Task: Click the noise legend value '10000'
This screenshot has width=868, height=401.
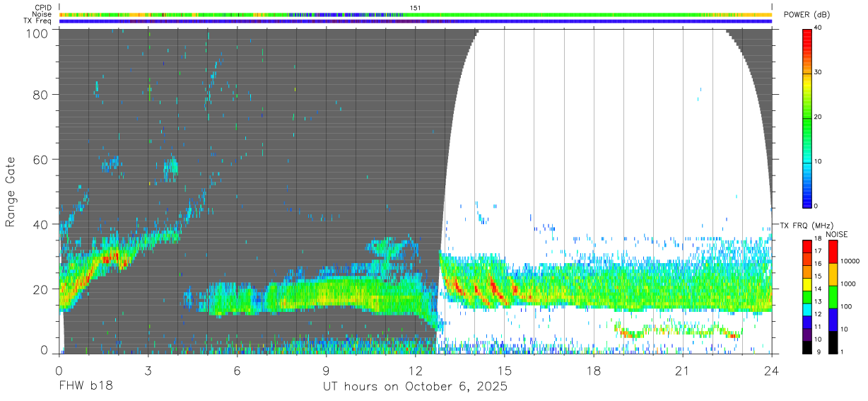Action: coord(849,261)
